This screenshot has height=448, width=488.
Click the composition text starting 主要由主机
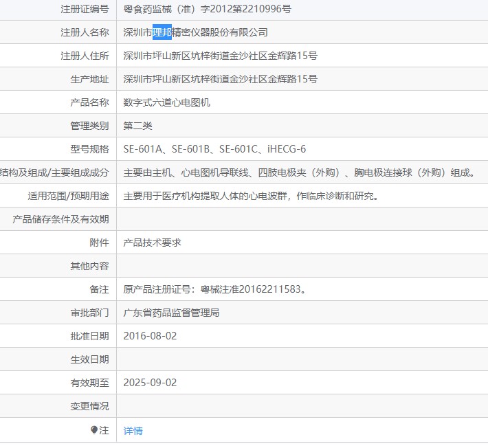click(x=299, y=172)
